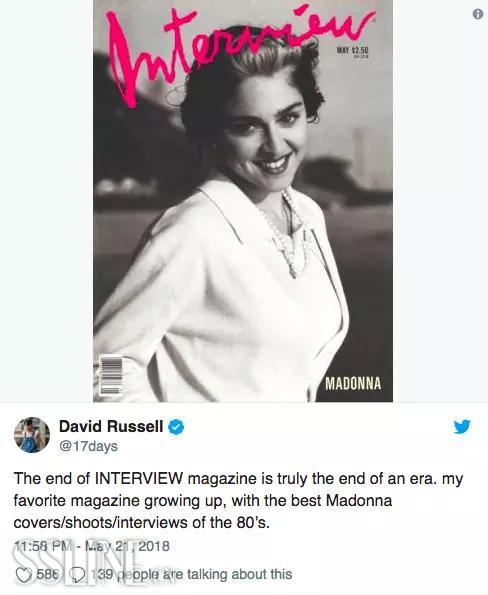488x595 pixels.
Task: Click the MADONNA caption on the cover
Action: click(353, 384)
